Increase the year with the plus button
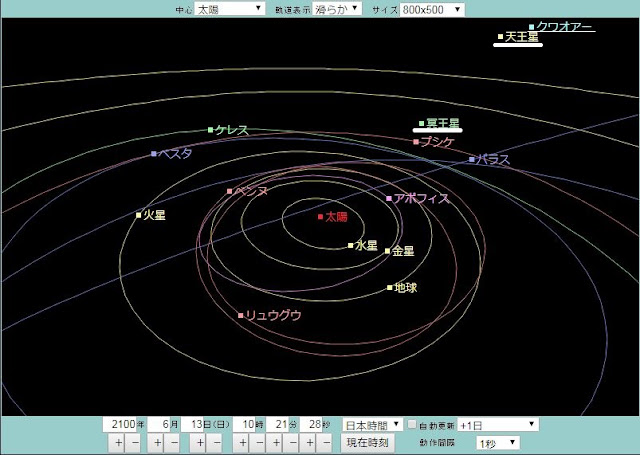The height and width of the screenshot is (455, 640). pos(118,443)
